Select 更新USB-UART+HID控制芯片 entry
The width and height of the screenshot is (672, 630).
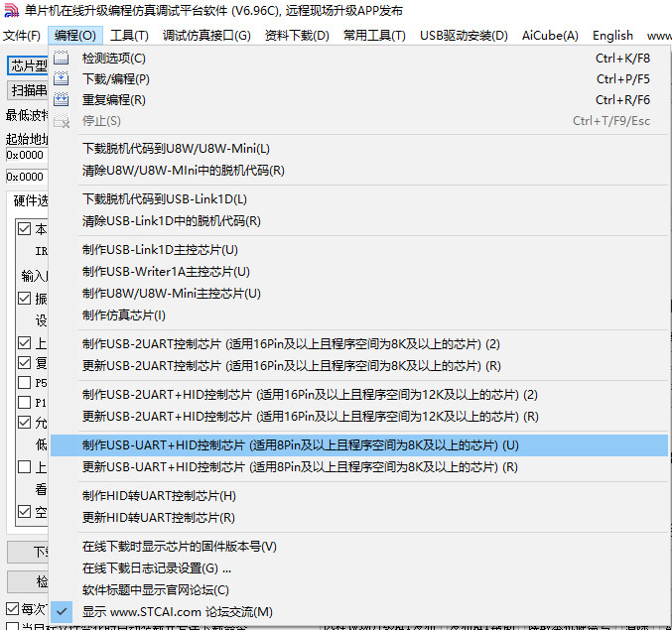pos(359,467)
